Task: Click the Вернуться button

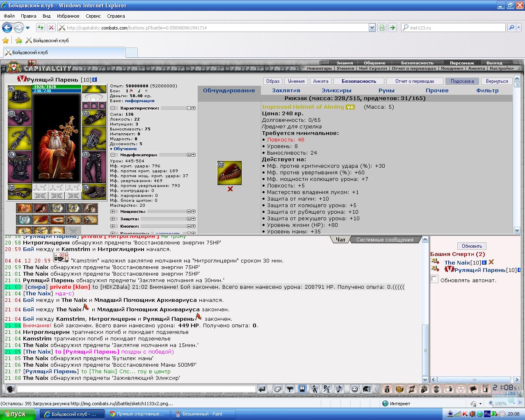Action: point(497,81)
